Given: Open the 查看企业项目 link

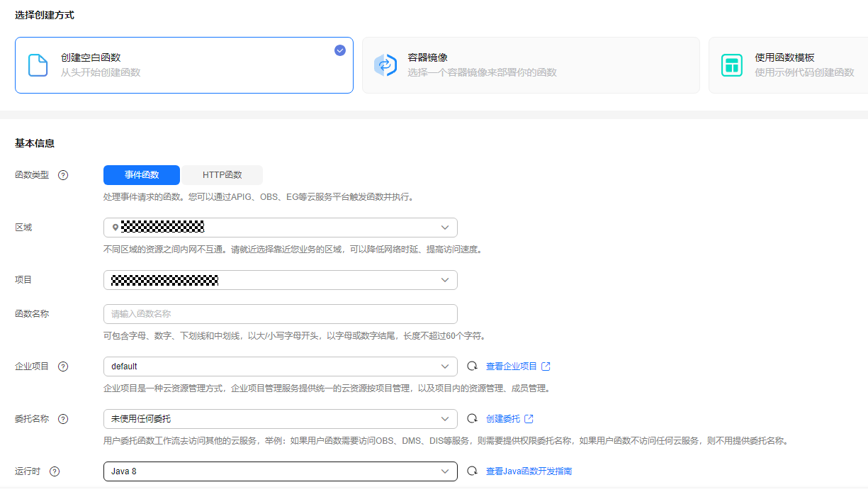Looking at the screenshot, I should coord(517,367).
